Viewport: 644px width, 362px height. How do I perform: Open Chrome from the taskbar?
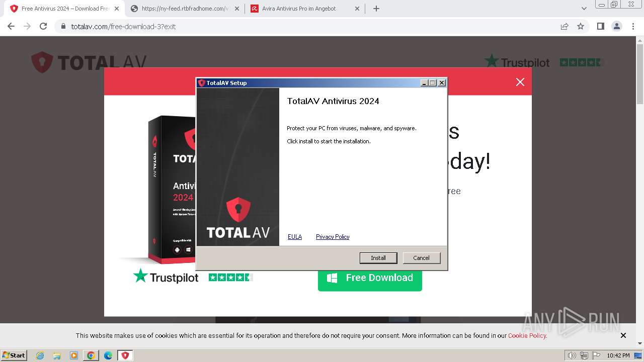pyautogui.click(x=91, y=355)
